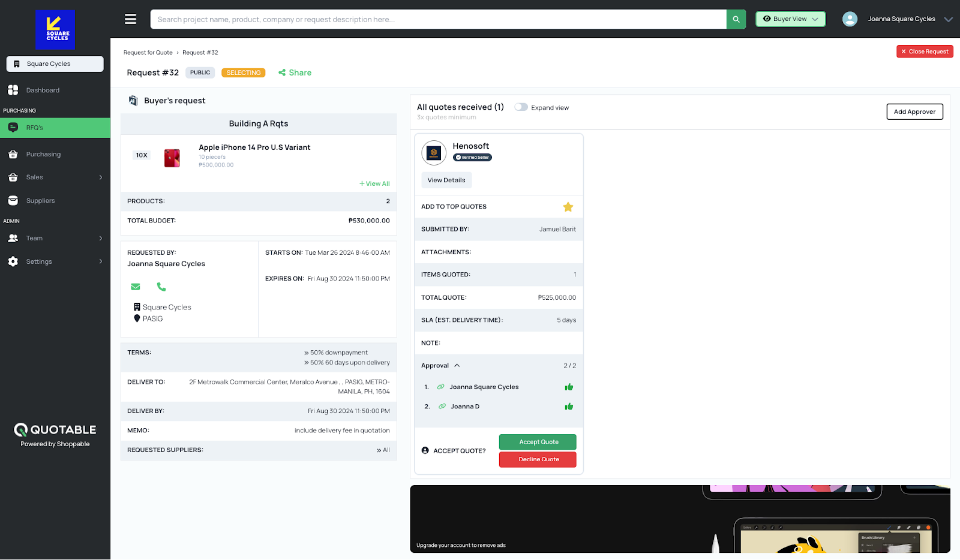The height and width of the screenshot is (560, 960).
Task: Click the user avatar icon
Action: [850, 19]
